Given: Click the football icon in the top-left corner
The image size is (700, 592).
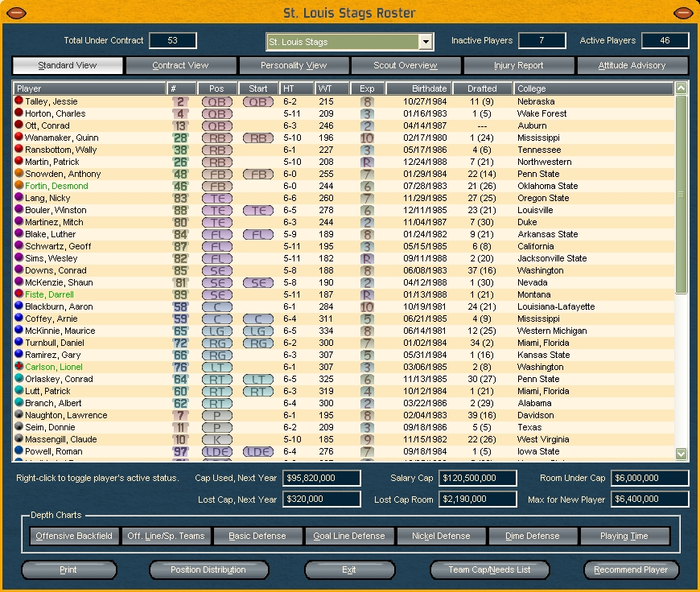Looking at the screenshot, I should pyautogui.click(x=14, y=13).
